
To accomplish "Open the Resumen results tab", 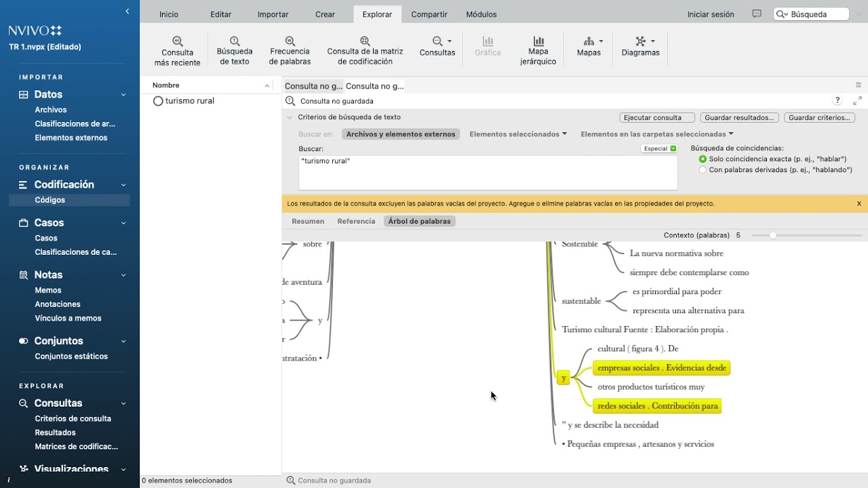I will tap(308, 221).
